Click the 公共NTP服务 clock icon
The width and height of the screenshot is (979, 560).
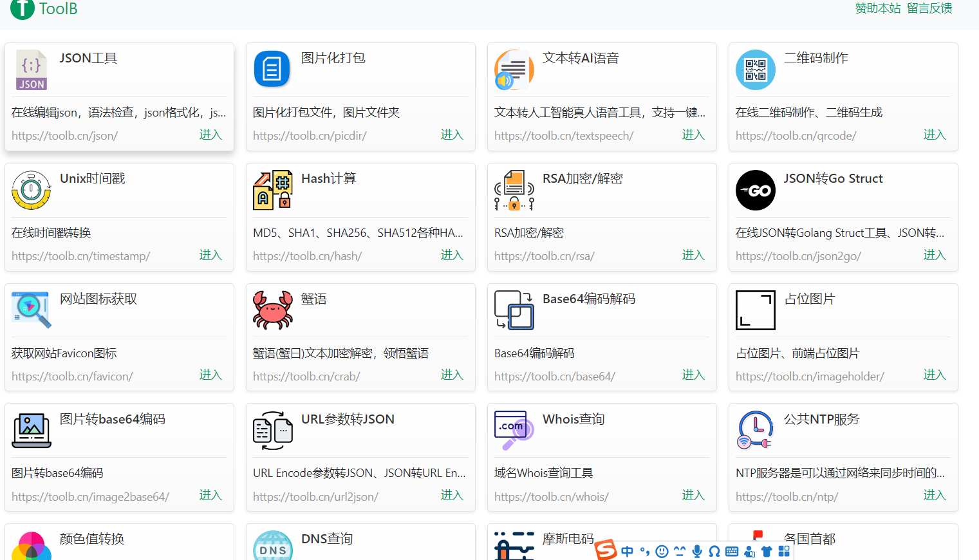point(755,430)
